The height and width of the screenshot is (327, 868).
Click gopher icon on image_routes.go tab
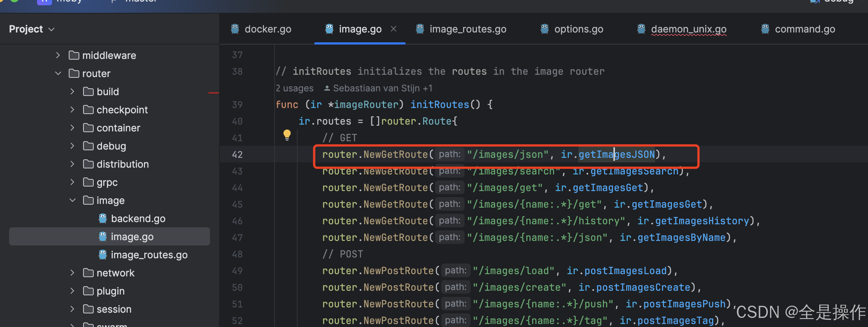pyautogui.click(x=420, y=29)
